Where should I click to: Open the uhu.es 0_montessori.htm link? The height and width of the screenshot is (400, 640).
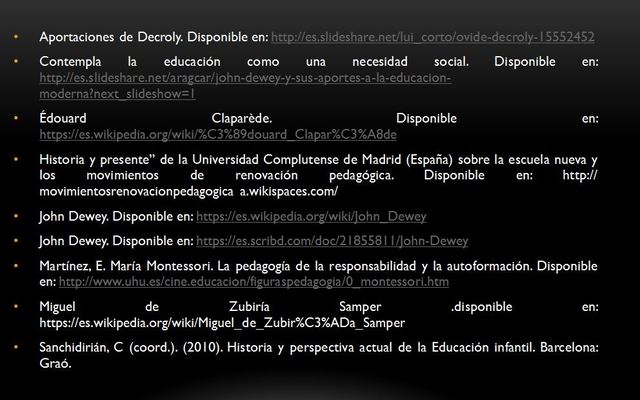pos(253,282)
